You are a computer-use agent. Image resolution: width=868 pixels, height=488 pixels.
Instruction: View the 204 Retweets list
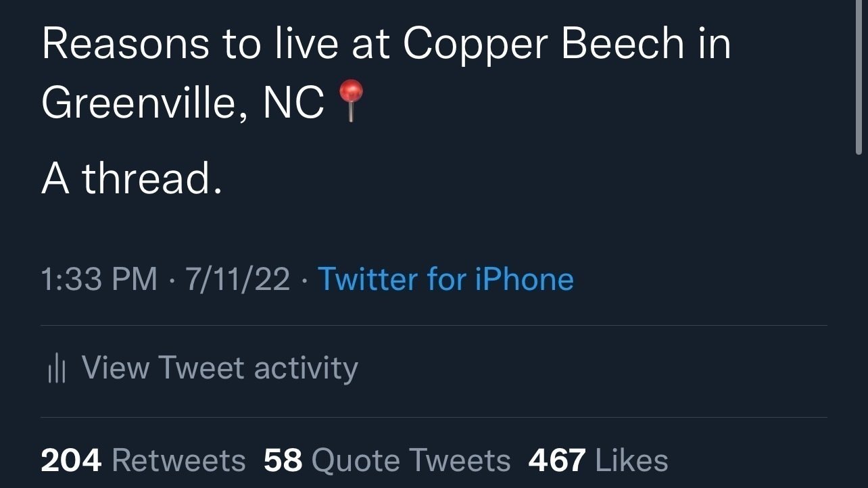coord(142,459)
